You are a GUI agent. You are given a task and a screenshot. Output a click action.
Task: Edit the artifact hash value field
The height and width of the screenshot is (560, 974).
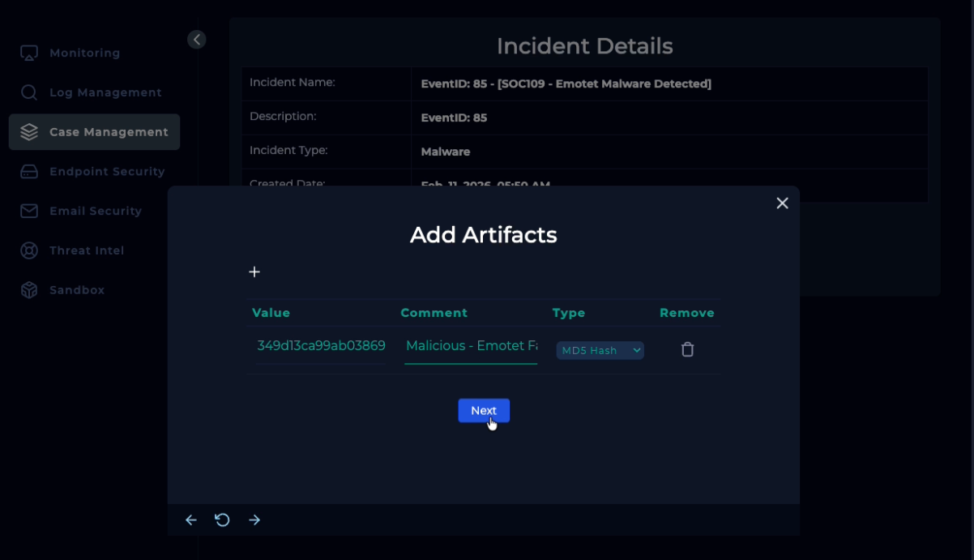(x=321, y=346)
